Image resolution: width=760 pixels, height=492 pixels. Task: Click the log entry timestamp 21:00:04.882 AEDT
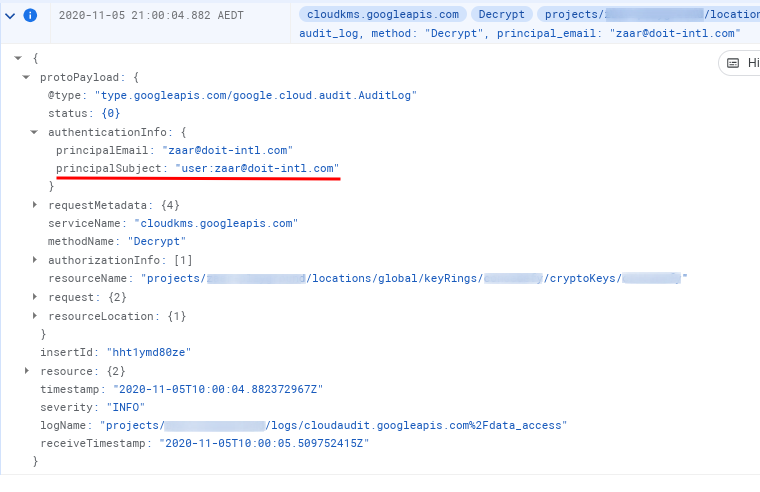[x=159, y=16]
